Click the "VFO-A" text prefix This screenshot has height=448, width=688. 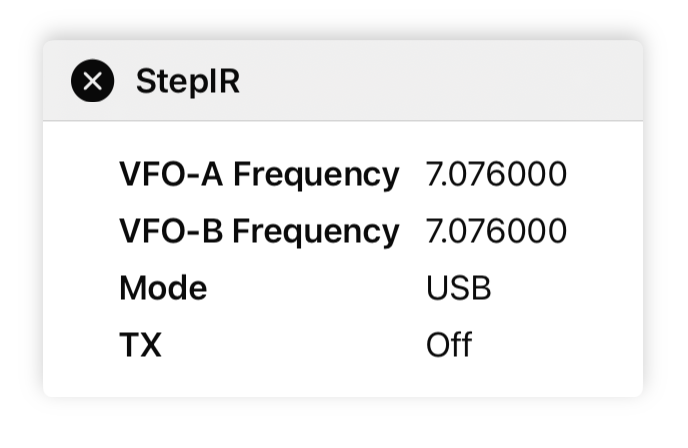172,175
